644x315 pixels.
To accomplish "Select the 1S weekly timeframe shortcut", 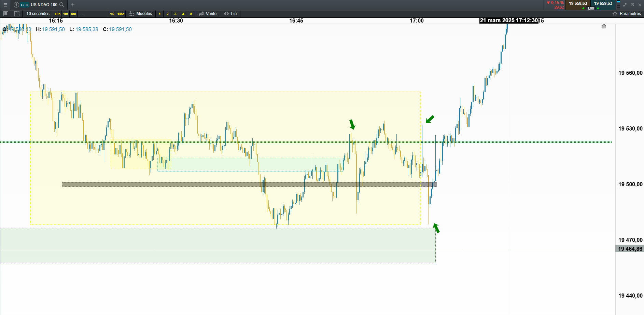I will coord(112,14).
